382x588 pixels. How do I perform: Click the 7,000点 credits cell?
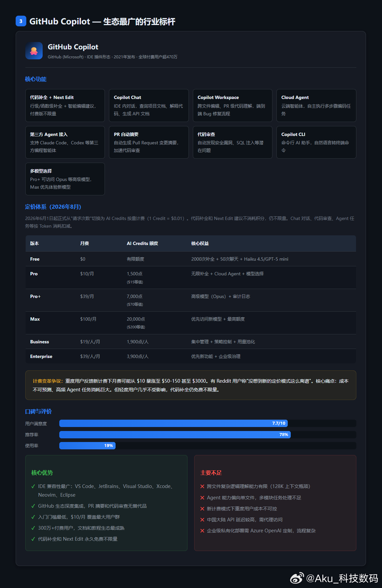point(135,296)
